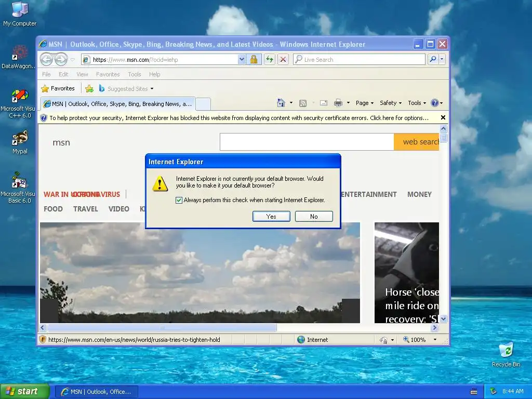532x399 pixels.
Task: Click the keyboard icon in taskbar
Action: pos(474,392)
